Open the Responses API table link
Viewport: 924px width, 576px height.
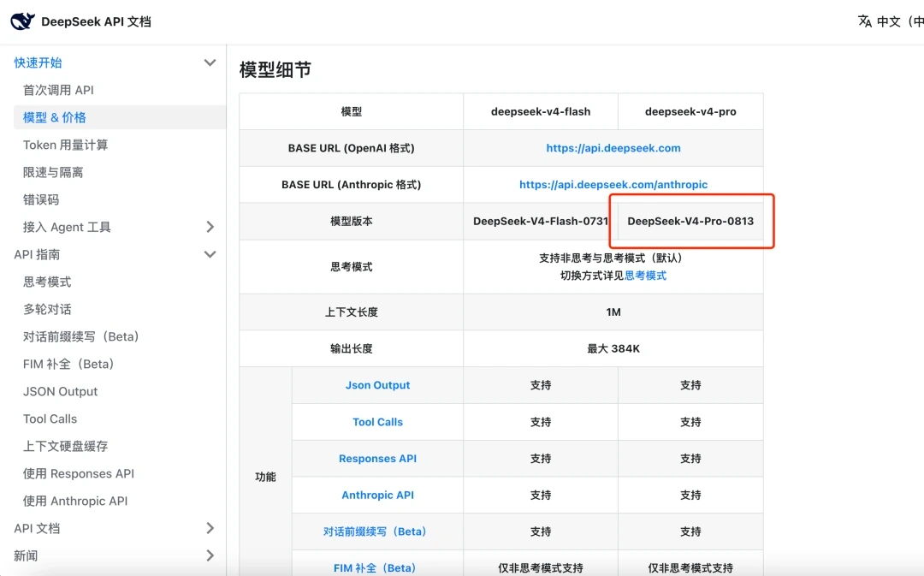[378, 459]
